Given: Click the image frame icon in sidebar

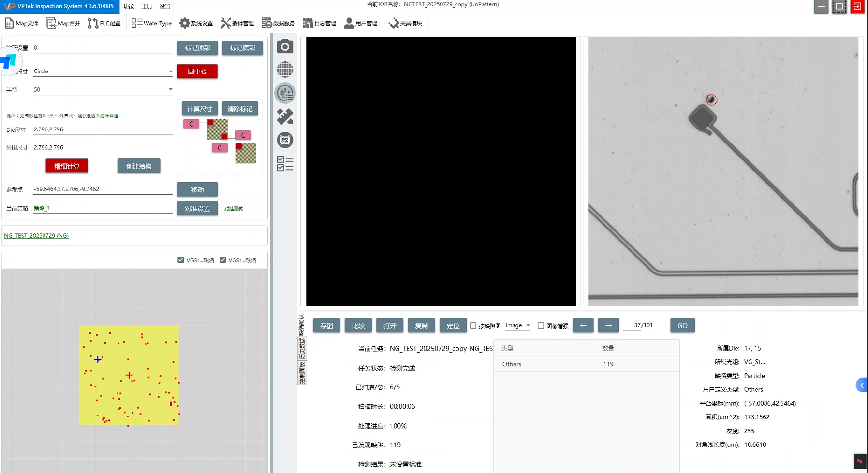Looking at the screenshot, I should 285,140.
